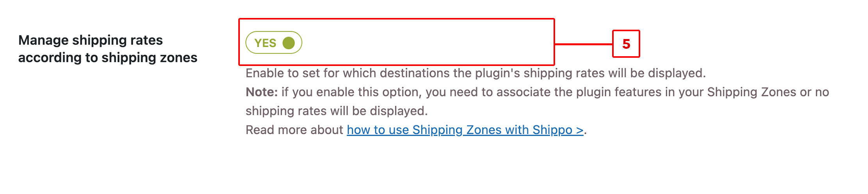Click 'shipping rates will be displayed.' note line
This screenshot has width=868, height=194.
click(x=337, y=111)
